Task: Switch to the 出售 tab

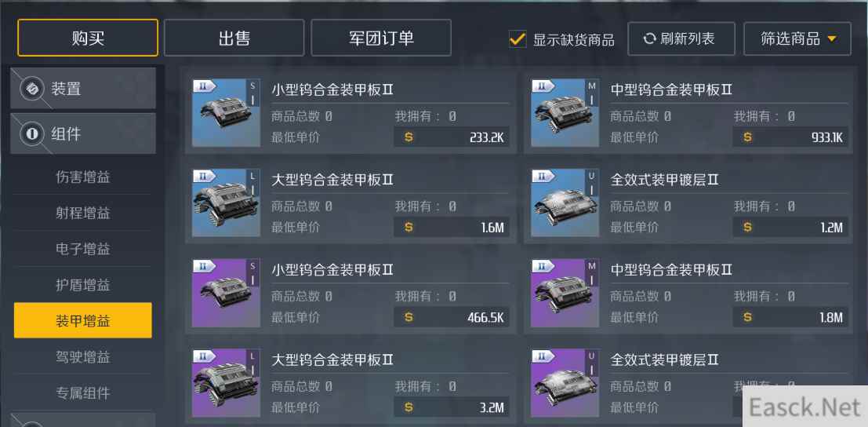Action: (234, 38)
